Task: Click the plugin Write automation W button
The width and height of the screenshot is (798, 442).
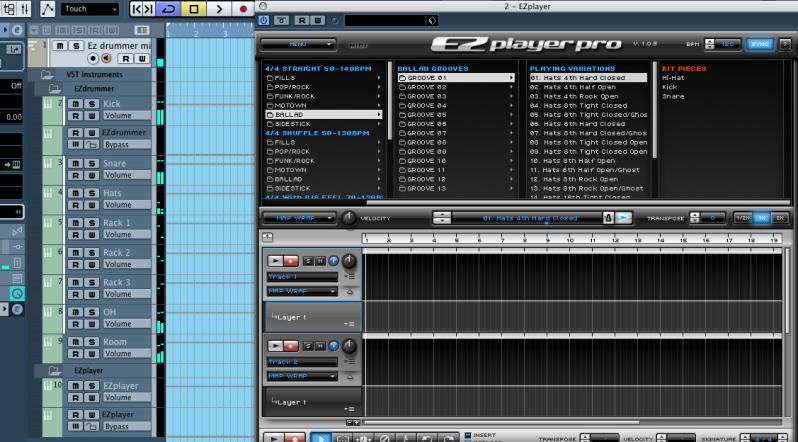Action: point(317,20)
